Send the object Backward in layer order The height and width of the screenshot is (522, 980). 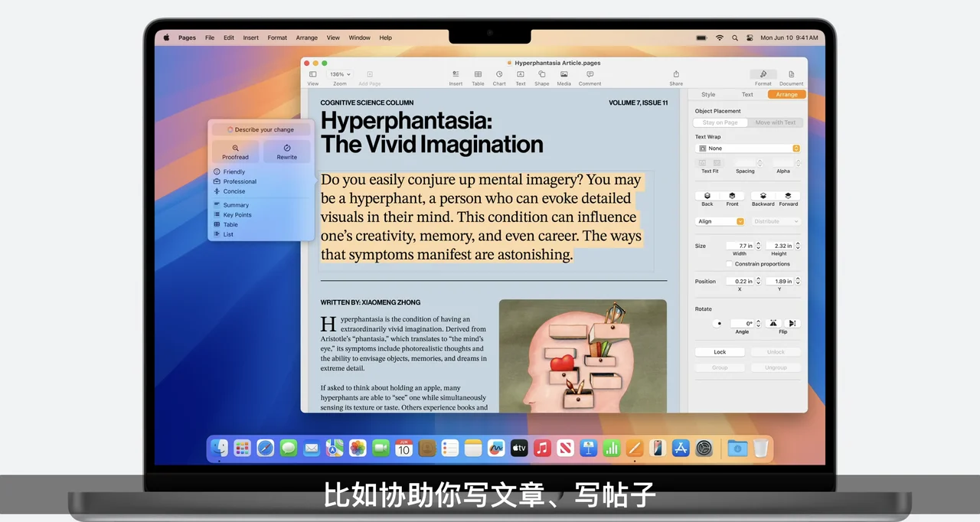pyautogui.click(x=763, y=197)
